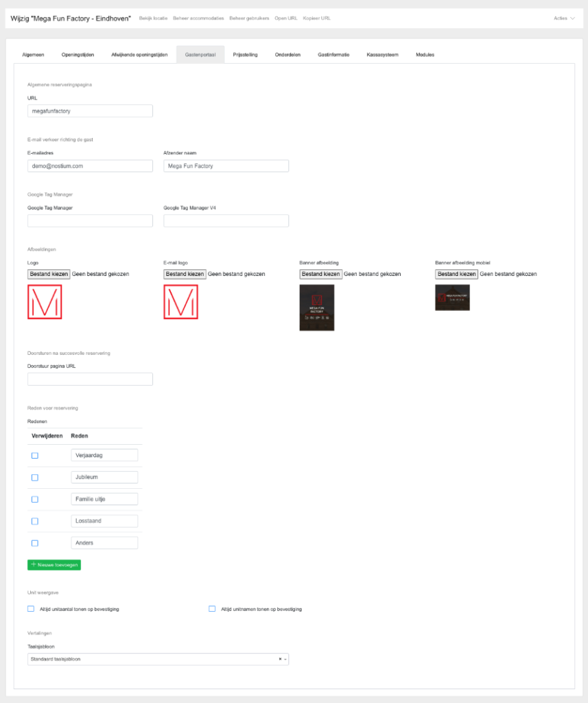Click the green Nieuwe toevoegen button
The image size is (588, 703).
click(x=54, y=564)
